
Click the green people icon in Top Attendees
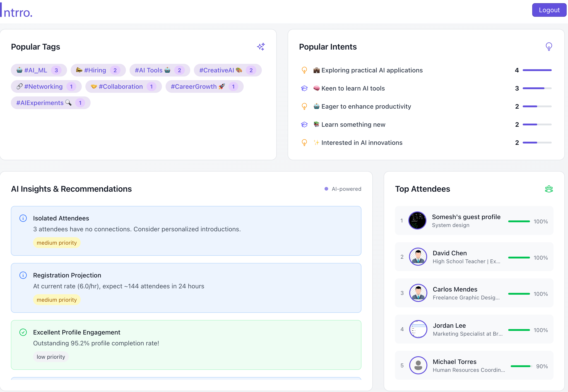[549, 189]
